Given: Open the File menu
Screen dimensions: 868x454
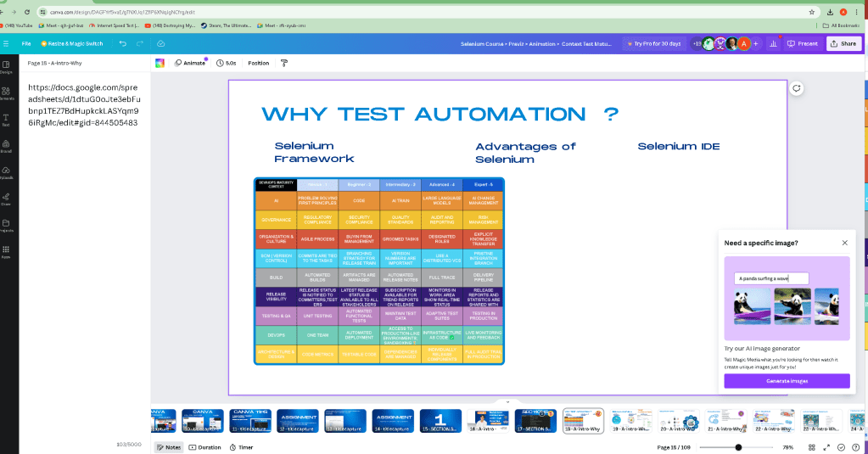Looking at the screenshot, I should tap(26, 44).
